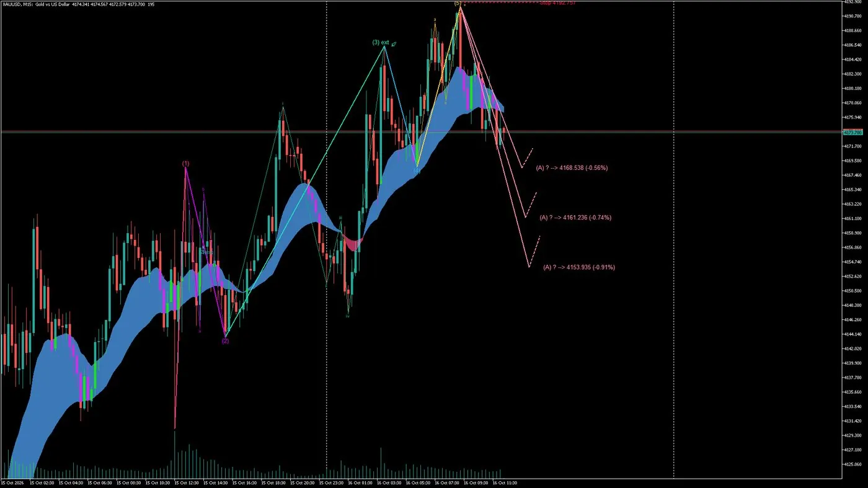This screenshot has width=868, height=488.
Task: Click the blue "(4)" wave label
Action: click(417, 171)
